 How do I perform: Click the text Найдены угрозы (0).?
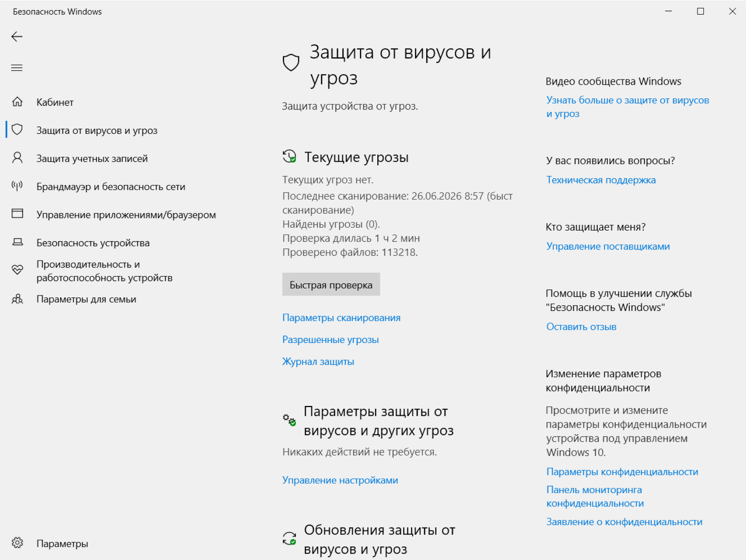coord(331,224)
